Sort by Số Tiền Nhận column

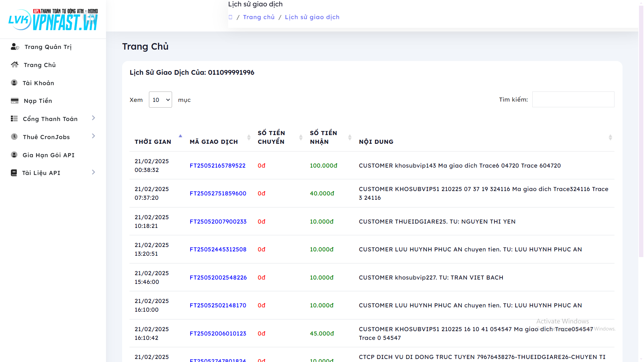323,137
